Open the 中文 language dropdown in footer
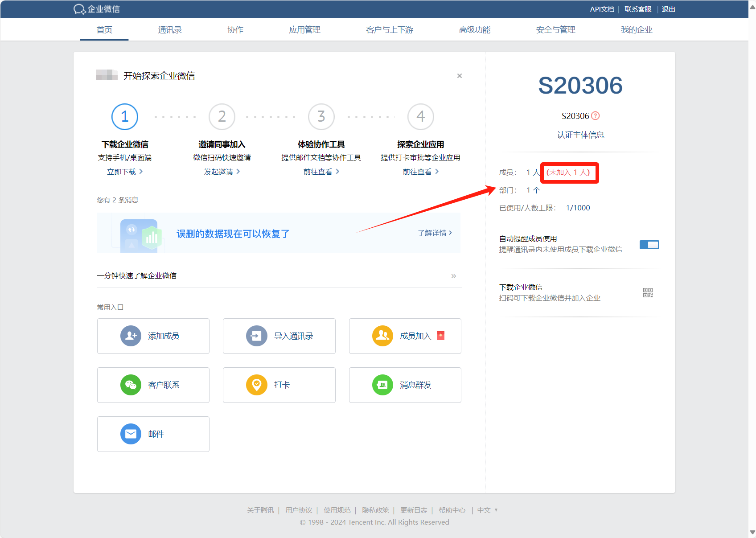Viewport: 756px width, 538px height. 487,510
